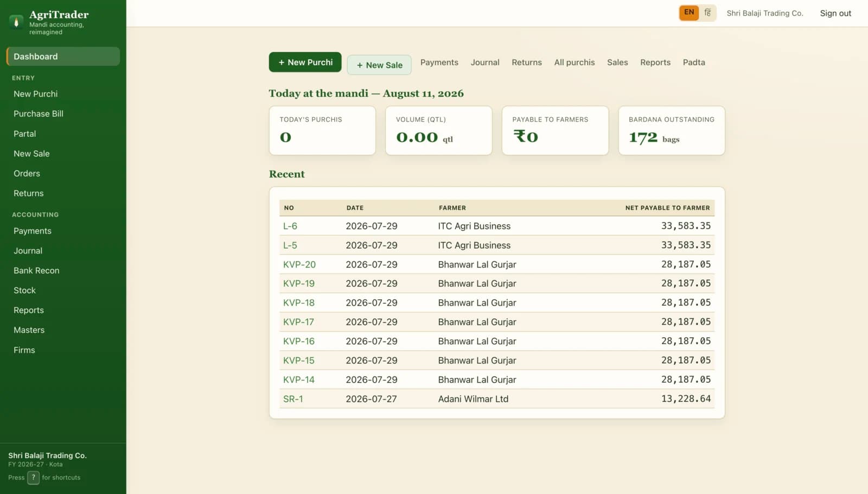Open Journal from the sidebar
The image size is (868, 494).
(63, 251)
